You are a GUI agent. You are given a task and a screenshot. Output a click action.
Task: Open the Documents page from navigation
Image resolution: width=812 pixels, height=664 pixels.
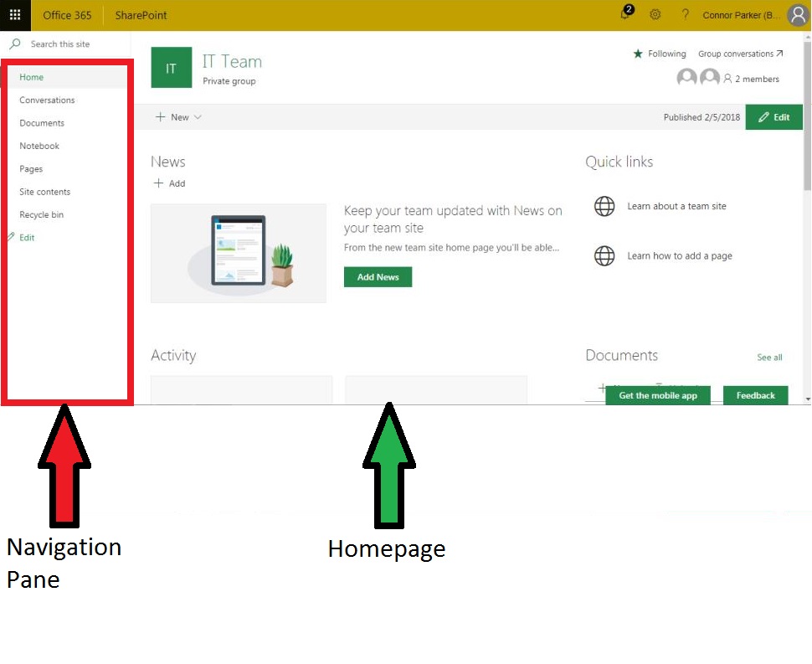coord(41,122)
